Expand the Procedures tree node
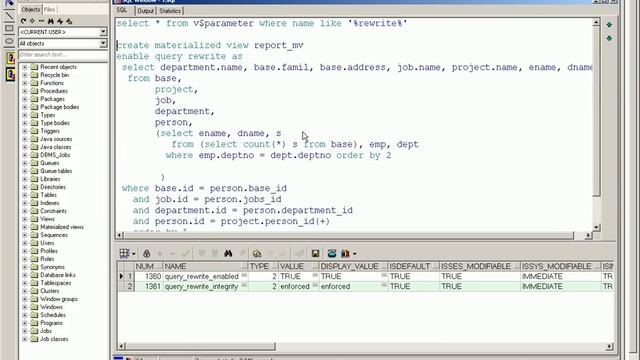The height and width of the screenshot is (360, 640). (x=24, y=91)
